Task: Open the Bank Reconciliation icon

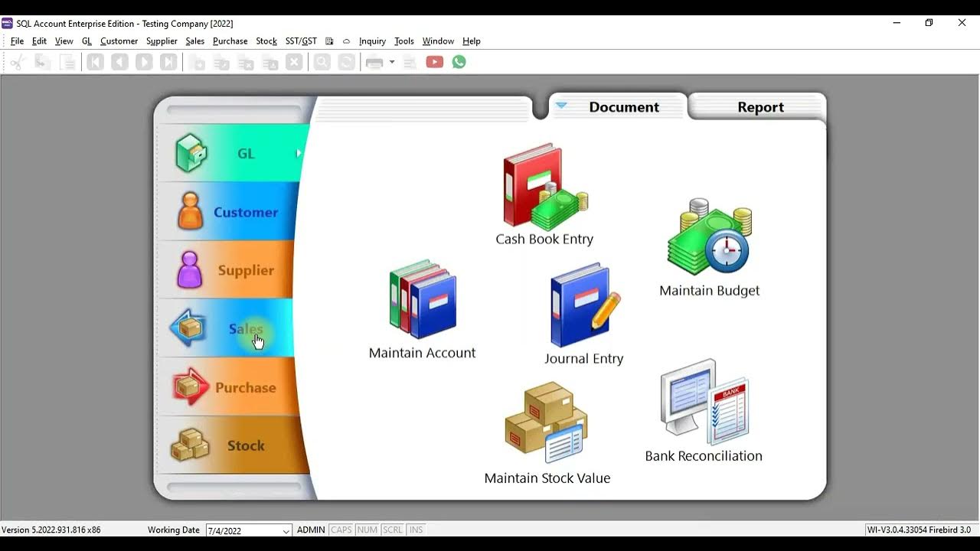Action: (704, 411)
